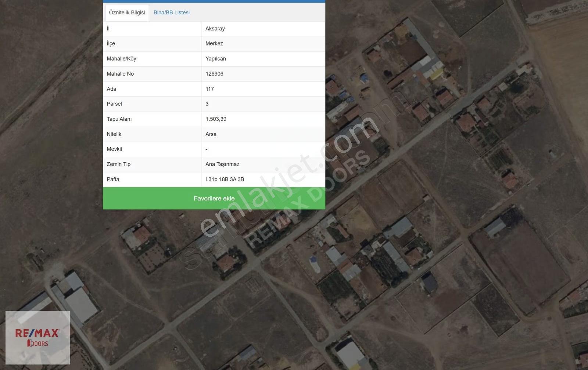Select the Merkez value in İlçe row
Viewport: 588px width, 370px height.
tap(214, 43)
